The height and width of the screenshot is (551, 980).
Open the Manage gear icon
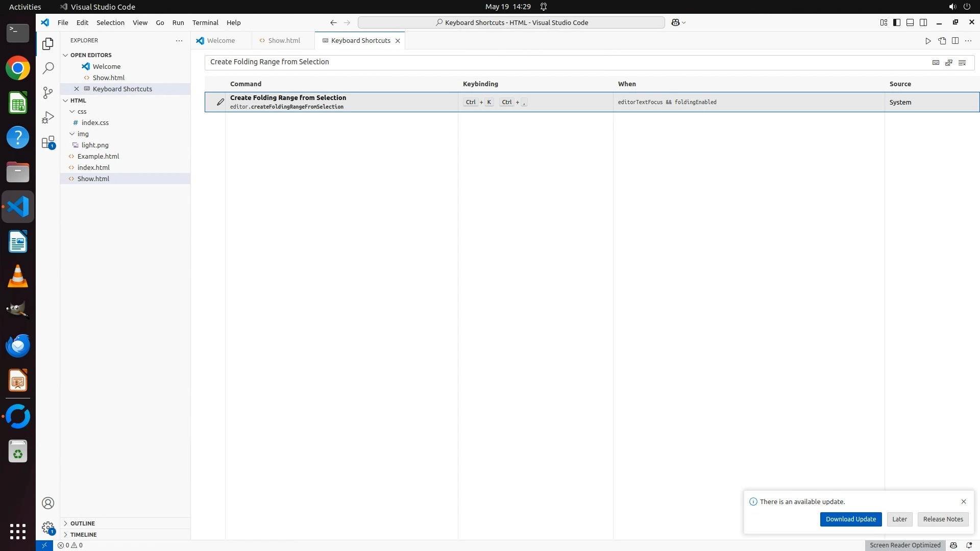(48, 528)
